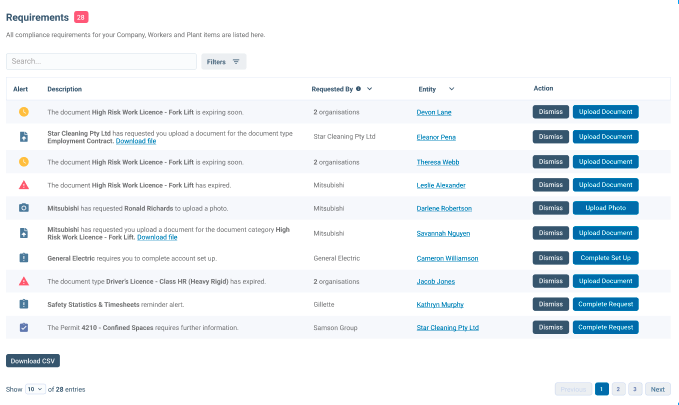679x405 pixels.
Task: Open Eleanor Pena entity link
Action: pyautogui.click(x=436, y=137)
